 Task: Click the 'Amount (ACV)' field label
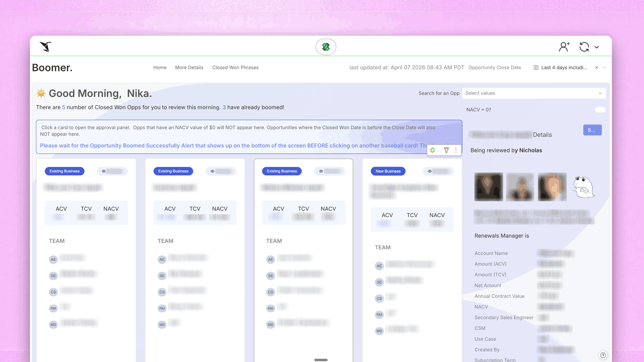click(x=491, y=264)
